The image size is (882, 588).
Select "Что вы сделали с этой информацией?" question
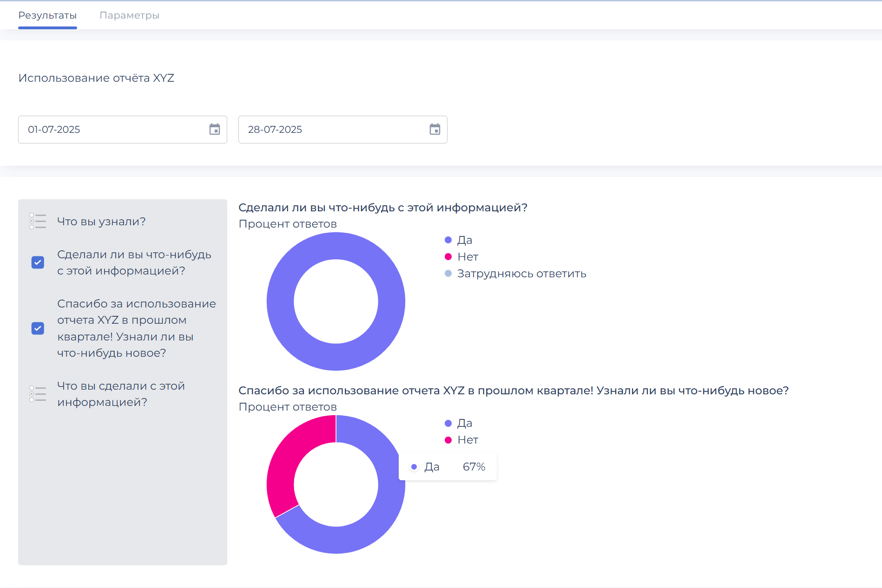[x=121, y=394]
